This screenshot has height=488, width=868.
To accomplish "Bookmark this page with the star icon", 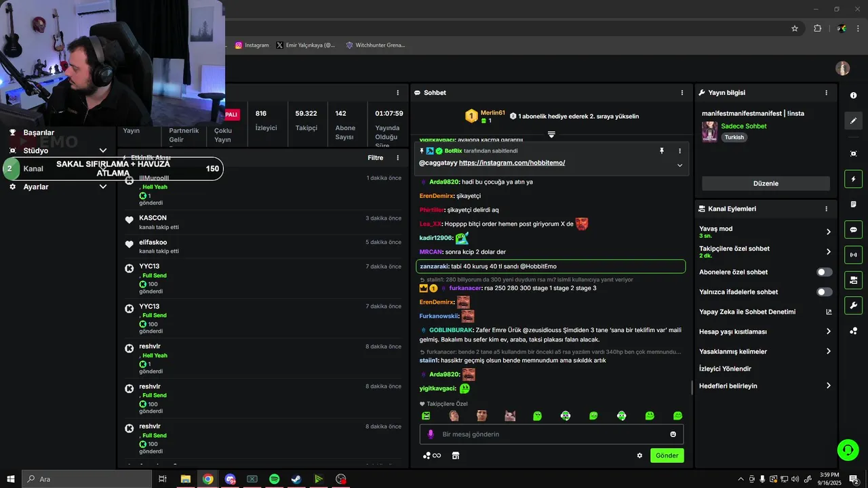I will [795, 28].
